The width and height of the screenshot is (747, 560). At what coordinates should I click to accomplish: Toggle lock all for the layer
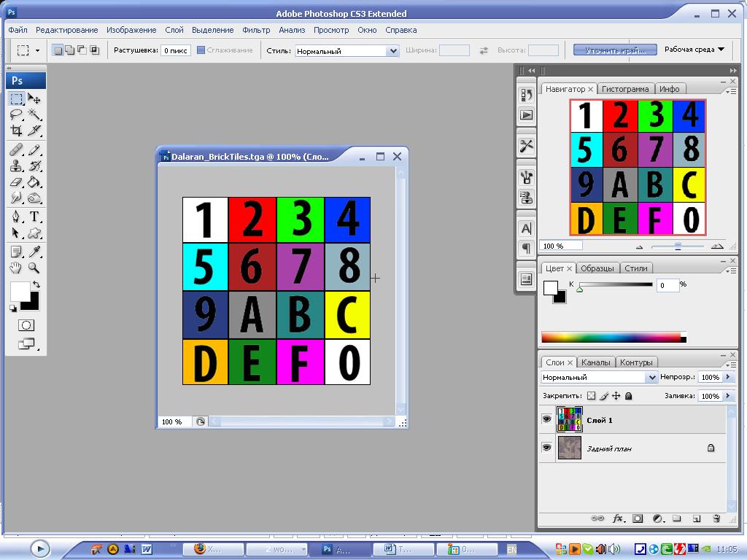point(628,396)
